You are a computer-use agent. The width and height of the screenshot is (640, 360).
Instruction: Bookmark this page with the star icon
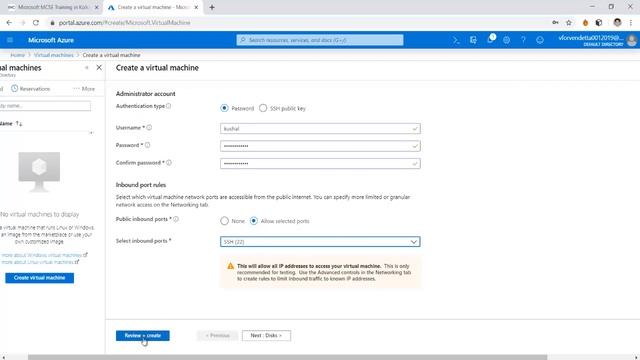coord(569,23)
